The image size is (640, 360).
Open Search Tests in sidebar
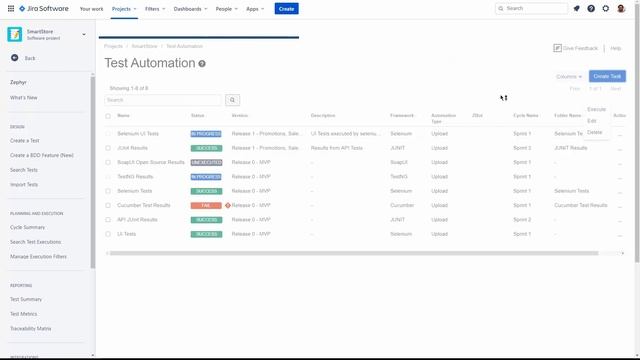point(24,170)
